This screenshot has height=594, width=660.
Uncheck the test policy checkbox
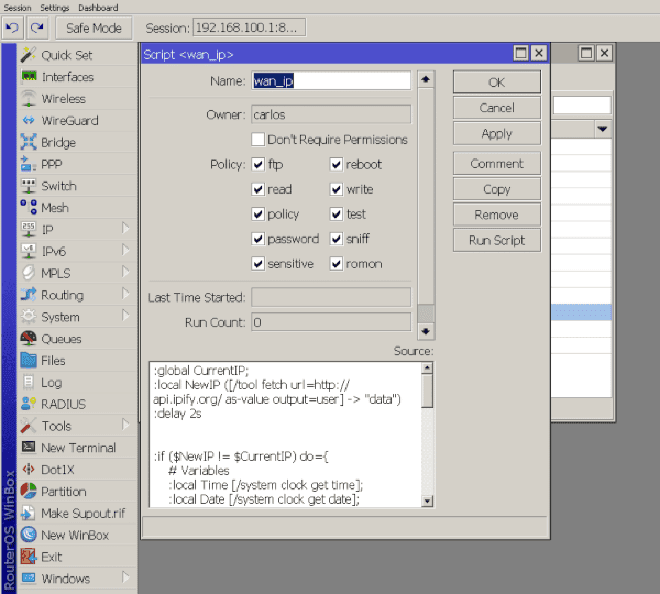point(336,214)
